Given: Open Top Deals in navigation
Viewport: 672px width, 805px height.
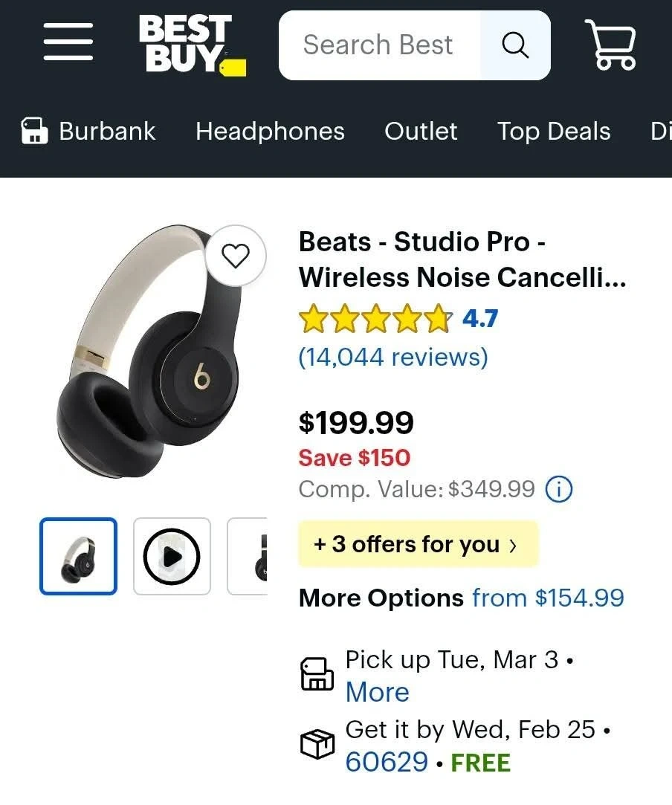Looking at the screenshot, I should coord(554,132).
